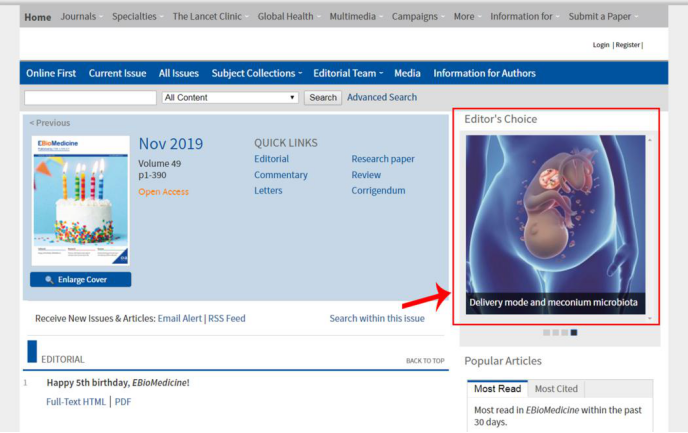Open Happy 5th birthday, EBioMedicine article

118,383
